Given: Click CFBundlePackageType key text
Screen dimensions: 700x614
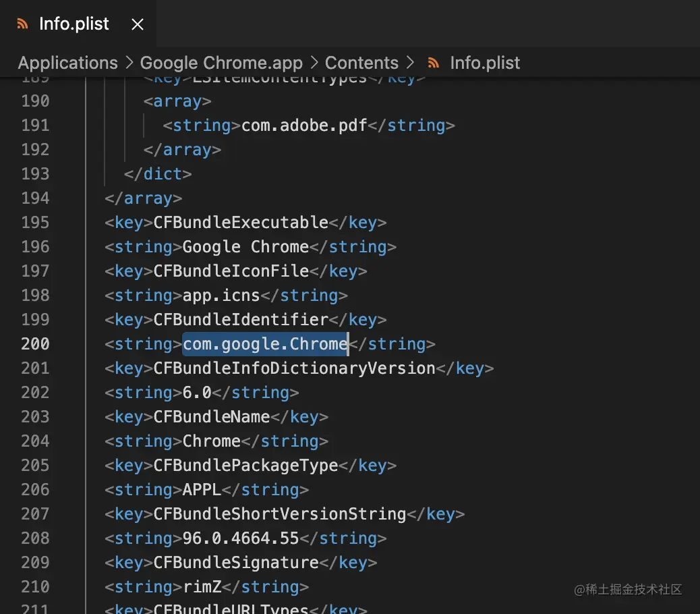Looking at the screenshot, I should (245, 466).
